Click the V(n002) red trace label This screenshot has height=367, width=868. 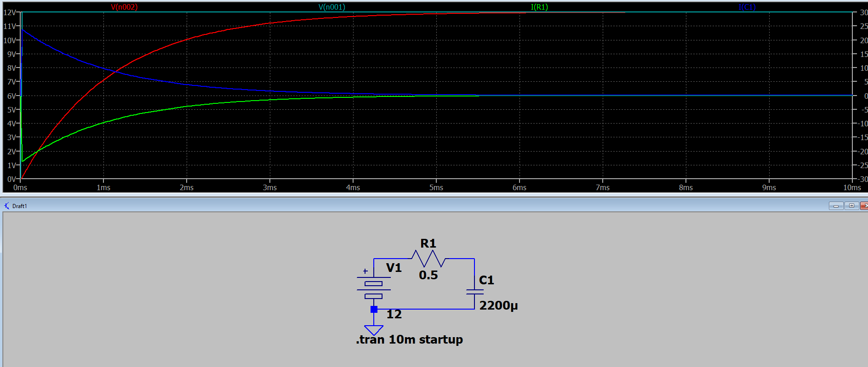(x=124, y=7)
